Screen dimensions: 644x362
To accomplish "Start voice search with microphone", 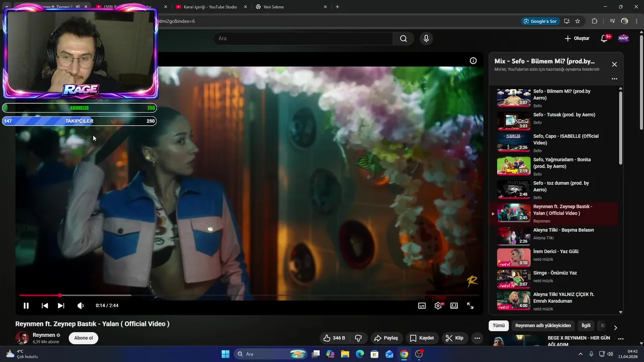I will coord(426,39).
